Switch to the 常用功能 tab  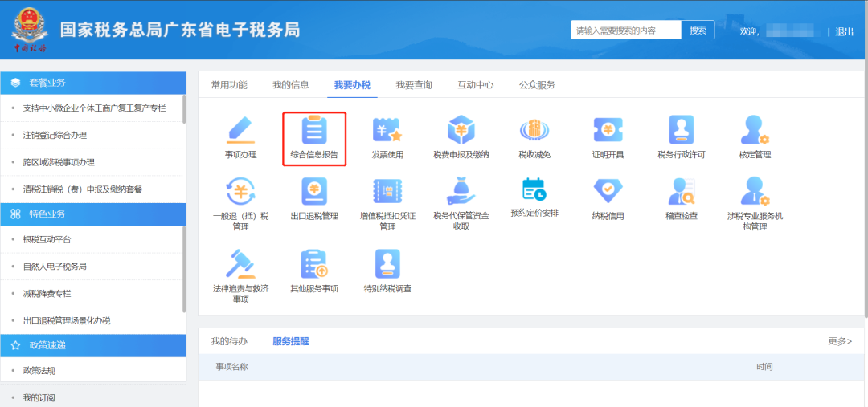[x=229, y=85]
